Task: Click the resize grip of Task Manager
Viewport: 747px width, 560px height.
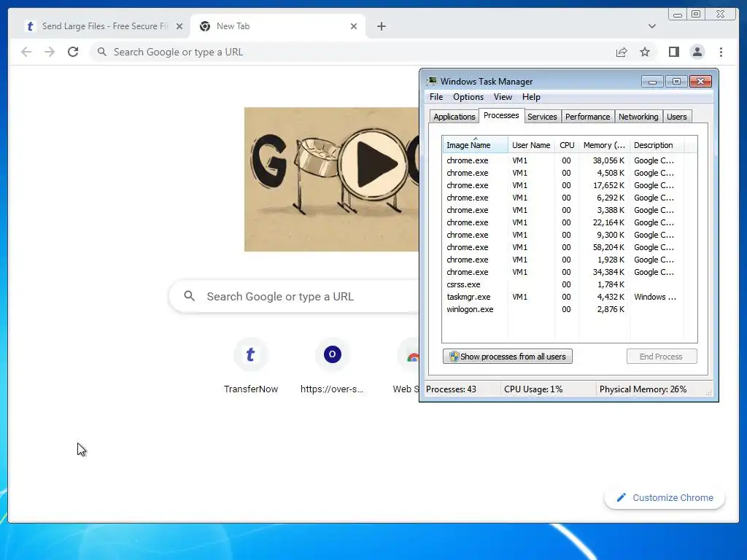Action: [x=709, y=392]
